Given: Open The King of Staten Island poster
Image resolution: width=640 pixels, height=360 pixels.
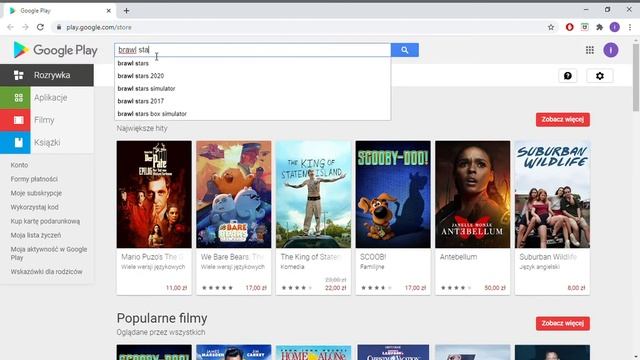Looking at the screenshot, I should 313,194.
